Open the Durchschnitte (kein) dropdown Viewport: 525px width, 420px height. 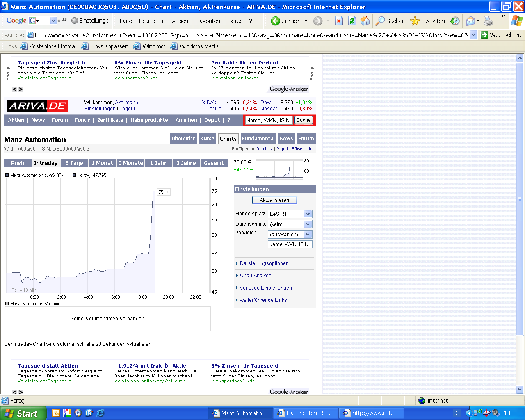coord(290,224)
